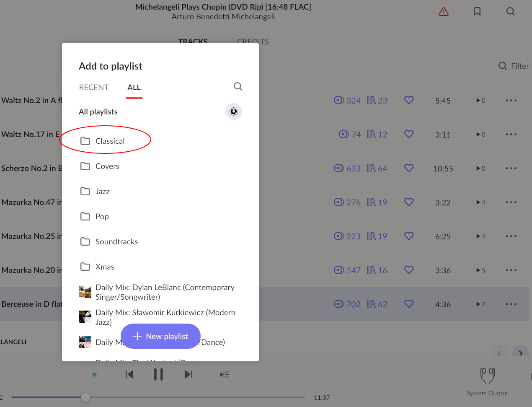Open the play queue icon
532x407 pixels.
click(x=225, y=374)
